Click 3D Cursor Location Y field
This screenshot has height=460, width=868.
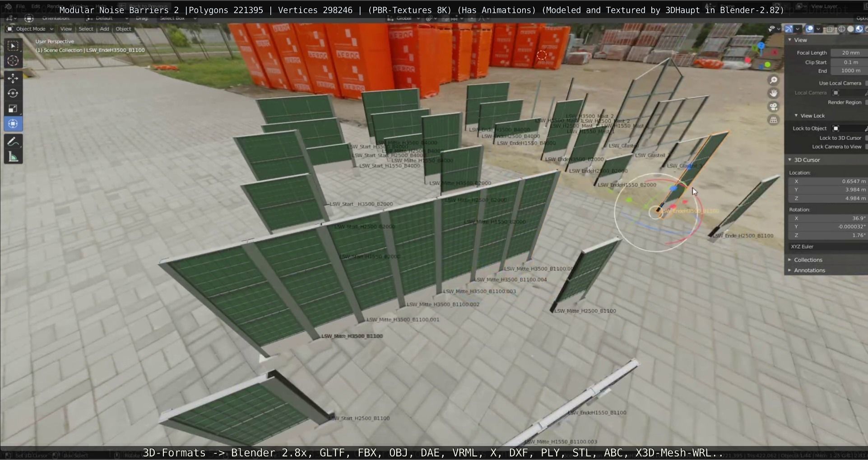[x=828, y=190]
